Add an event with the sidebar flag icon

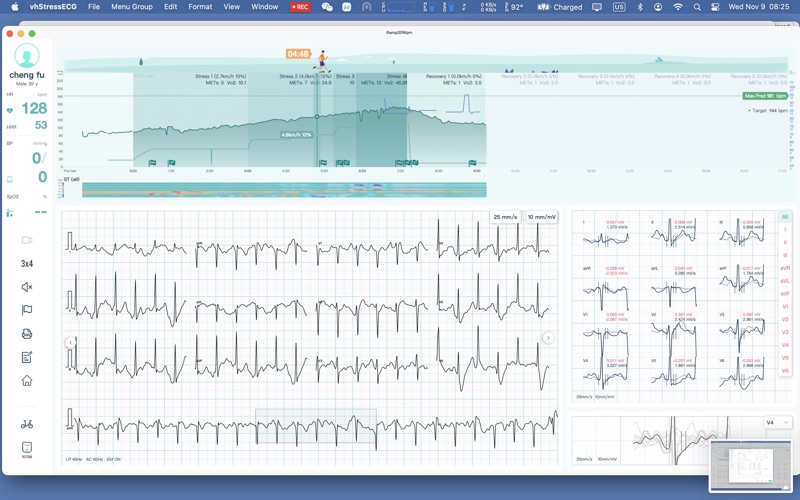(27, 310)
